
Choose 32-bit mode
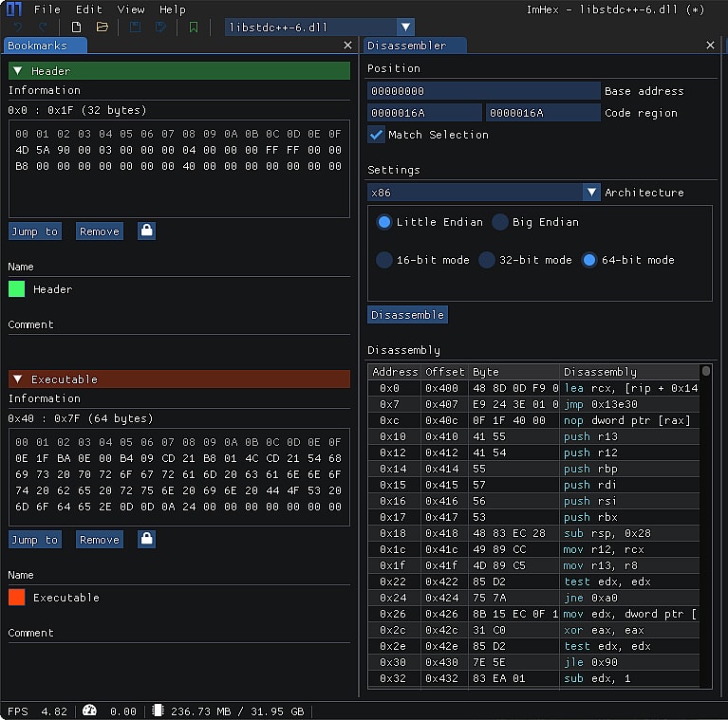[487, 260]
